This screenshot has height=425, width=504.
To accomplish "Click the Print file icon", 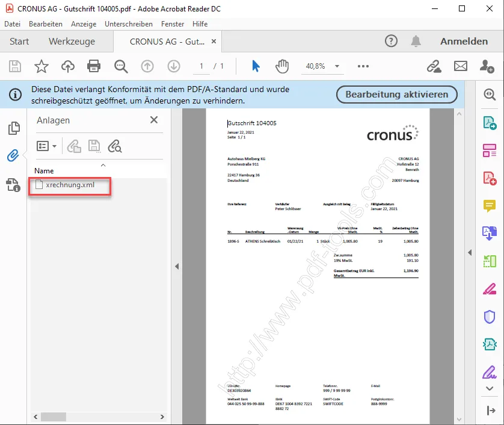I will (94, 66).
